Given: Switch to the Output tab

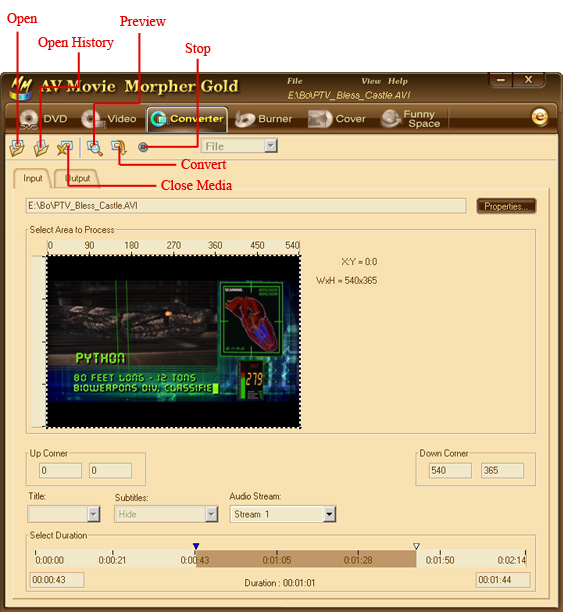Looking at the screenshot, I should click(77, 178).
